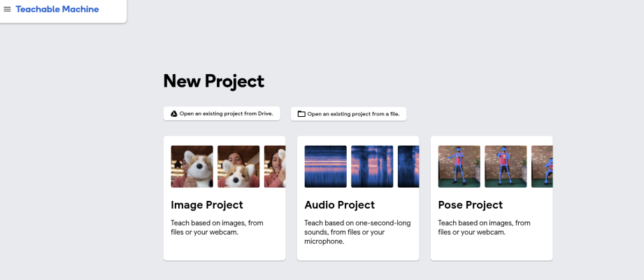Click the Teachable Machine logo link
644x280 pixels.
pyautogui.click(x=57, y=9)
